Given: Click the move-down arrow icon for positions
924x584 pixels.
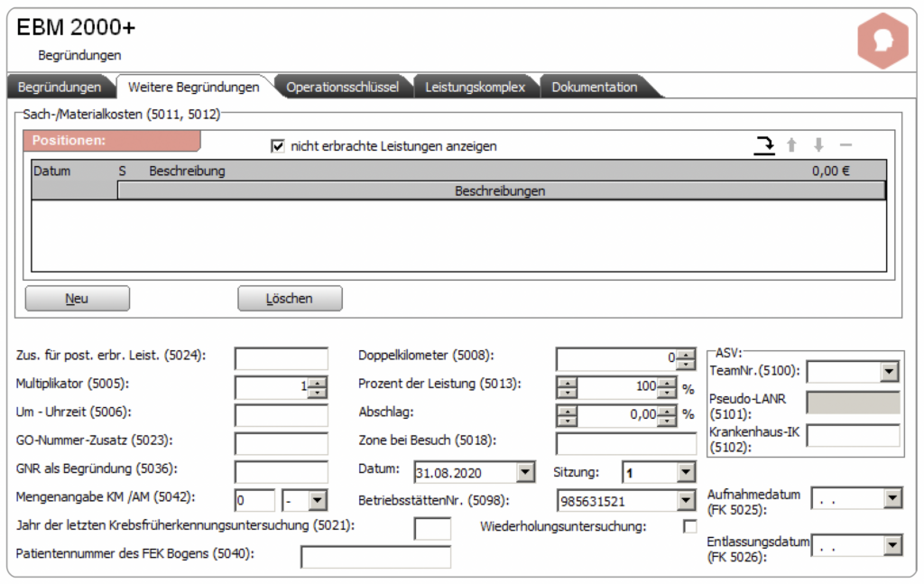Looking at the screenshot, I should (818, 145).
